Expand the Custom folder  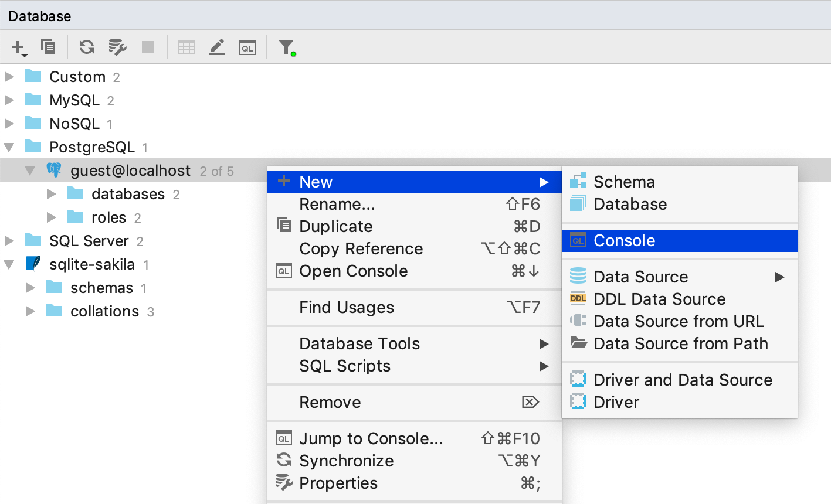[9, 77]
